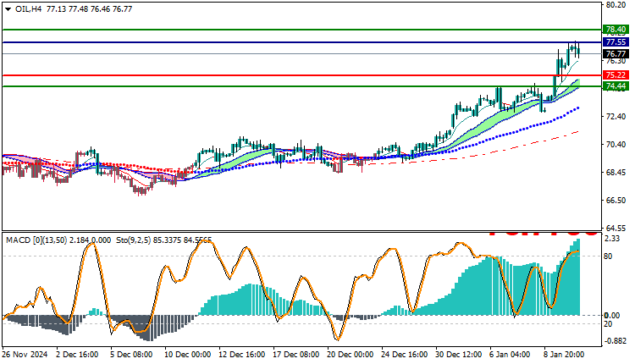Select the green horizontal line at 74.44
Viewport: 635px width, 364px height.
[x=301, y=85]
